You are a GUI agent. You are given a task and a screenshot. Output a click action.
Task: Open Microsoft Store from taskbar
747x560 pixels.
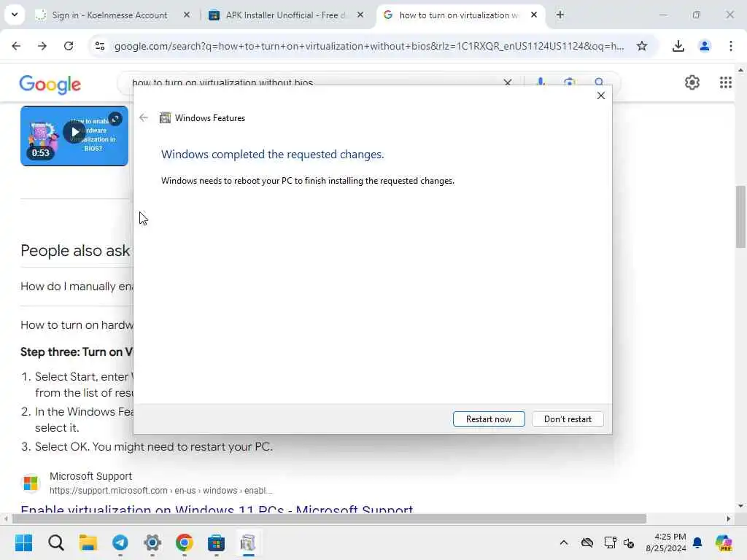pyautogui.click(x=216, y=542)
